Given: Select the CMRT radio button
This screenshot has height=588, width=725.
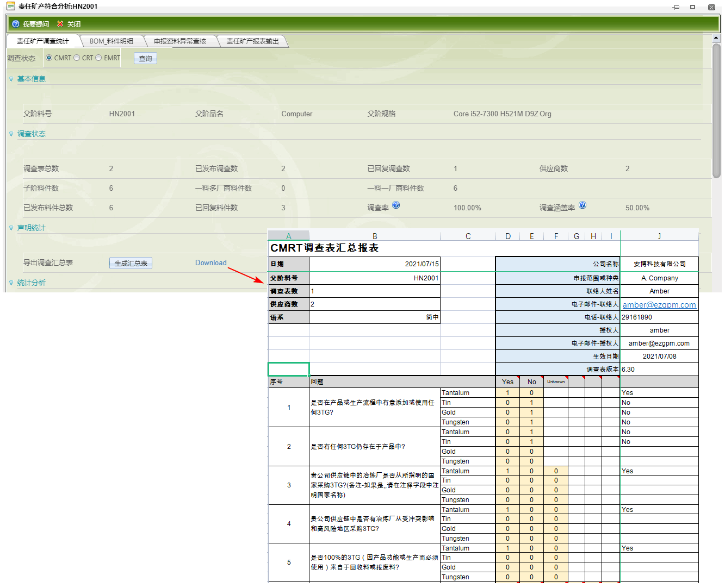Looking at the screenshot, I should point(49,58).
